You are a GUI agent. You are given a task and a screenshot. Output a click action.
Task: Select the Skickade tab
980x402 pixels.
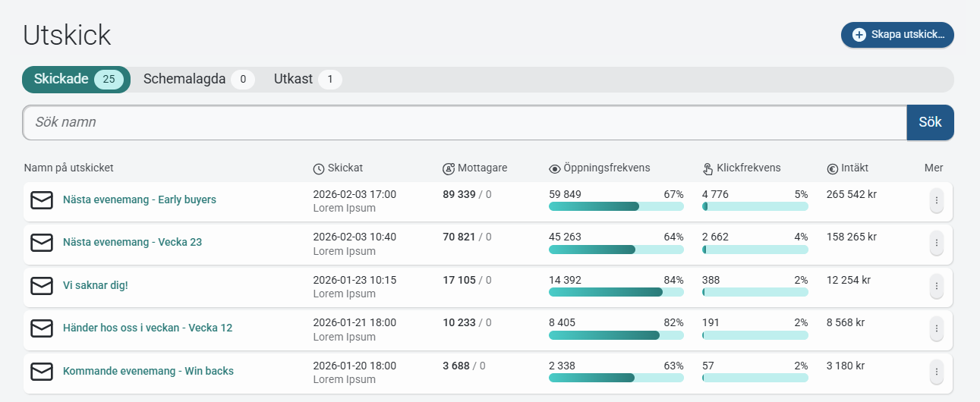pos(76,79)
